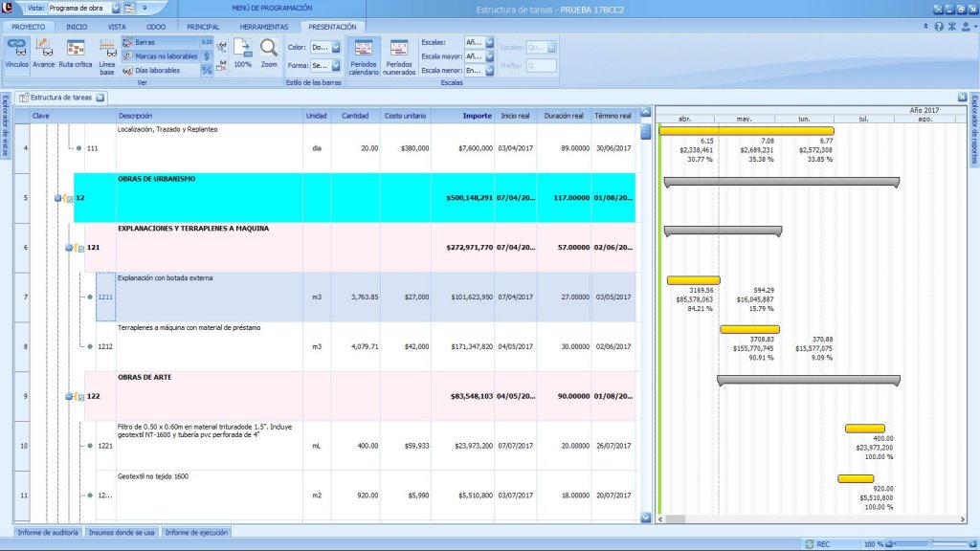Toggle the Barras display option
This screenshot has width=980, height=551.
tap(145, 43)
